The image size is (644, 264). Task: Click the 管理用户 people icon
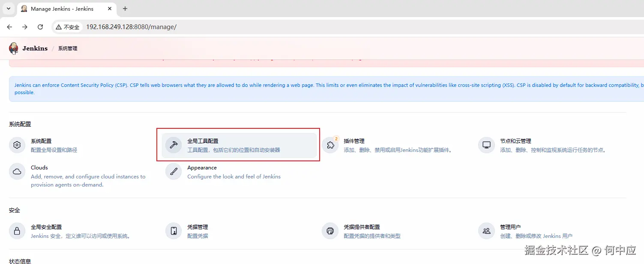tap(486, 231)
